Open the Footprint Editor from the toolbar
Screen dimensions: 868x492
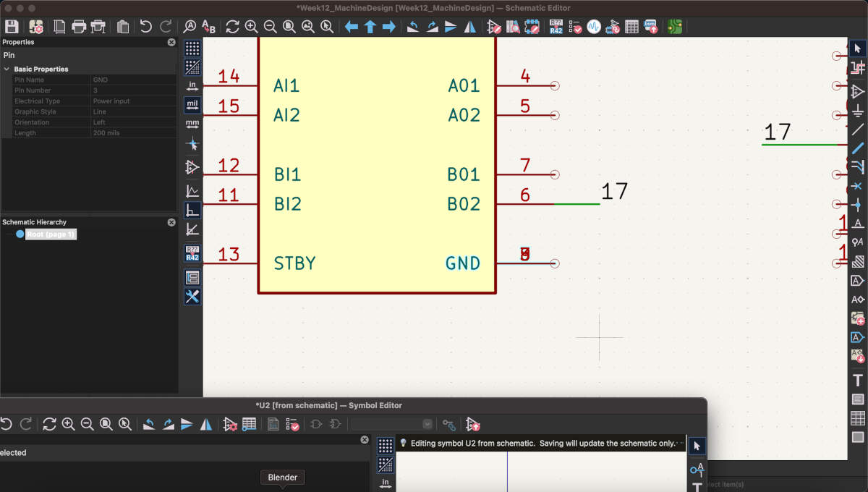pyautogui.click(x=532, y=27)
